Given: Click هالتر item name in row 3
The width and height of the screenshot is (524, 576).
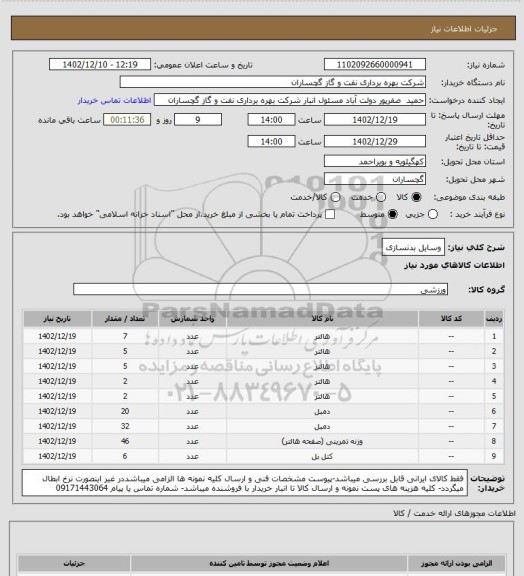Looking at the screenshot, I should click(x=322, y=367).
